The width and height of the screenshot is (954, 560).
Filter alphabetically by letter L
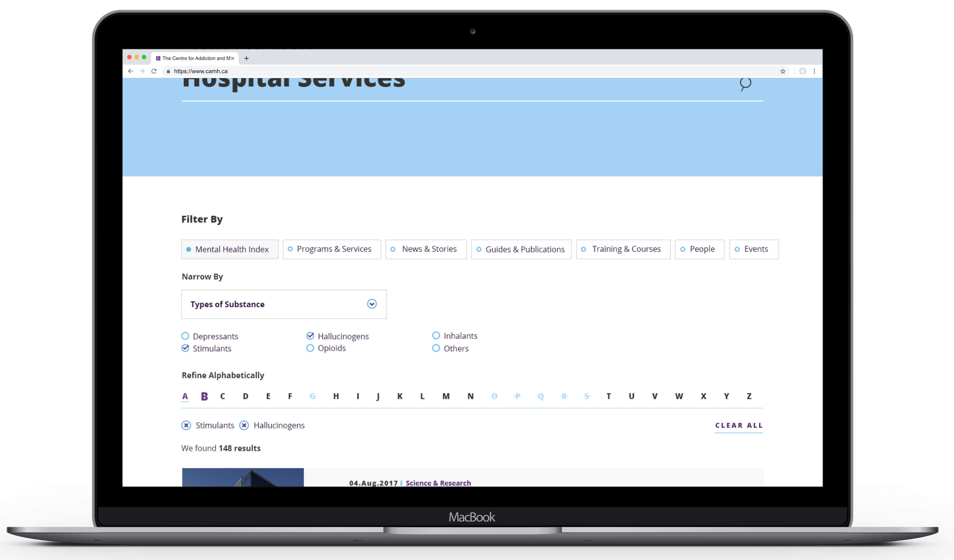point(422,396)
